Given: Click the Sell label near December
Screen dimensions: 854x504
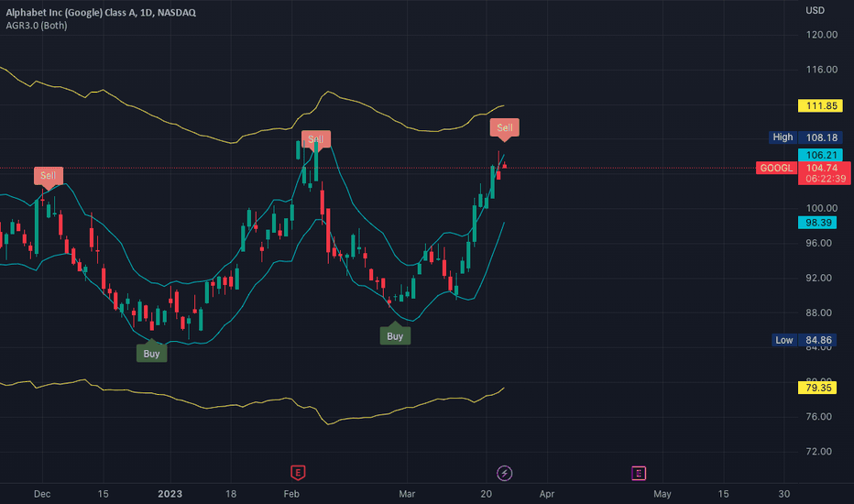Looking at the screenshot, I should pyautogui.click(x=48, y=175).
